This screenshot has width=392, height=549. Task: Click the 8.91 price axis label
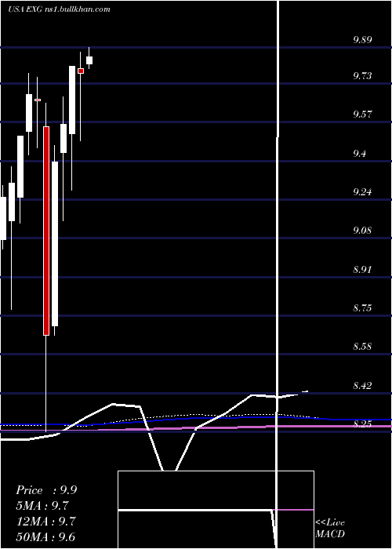coord(362,270)
